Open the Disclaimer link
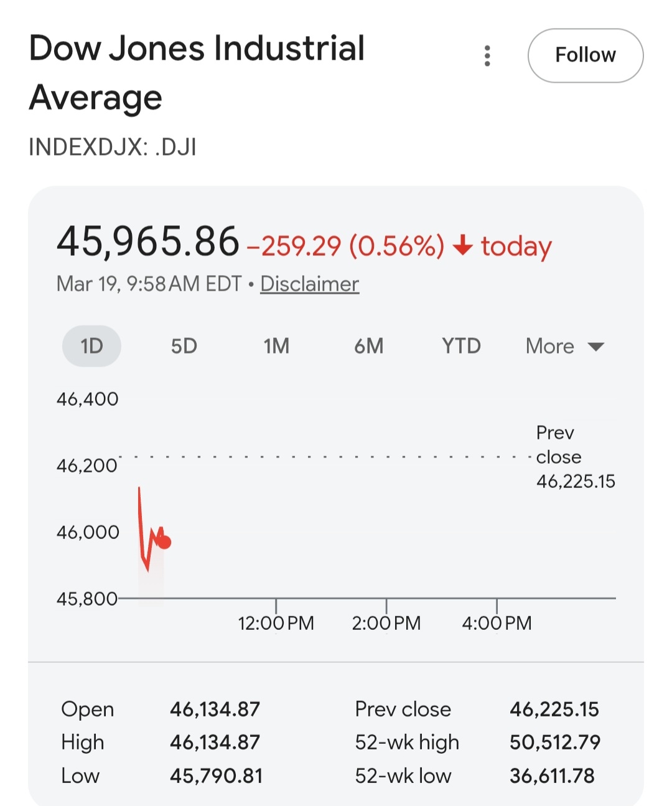The image size is (672, 806). [309, 284]
